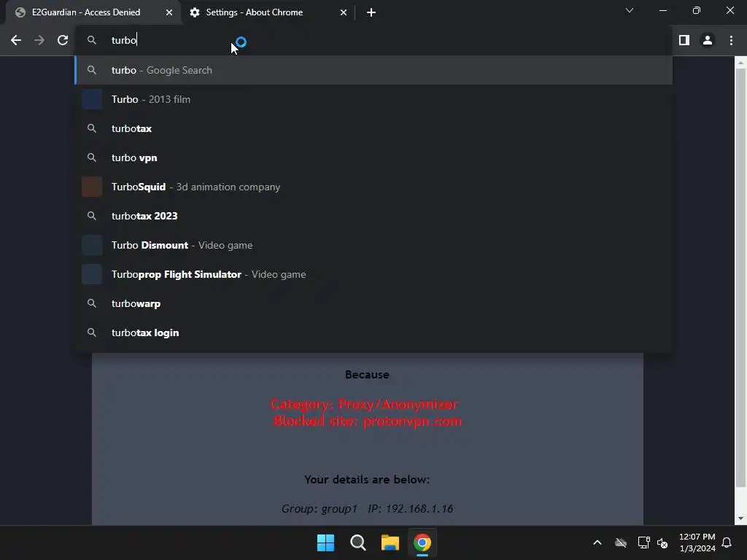Select TurboSquid 3d animation company suggestion
747x560 pixels.
click(373, 187)
